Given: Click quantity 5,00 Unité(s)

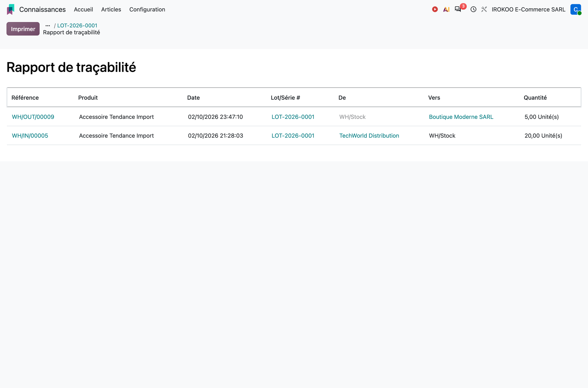Looking at the screenshot, I should (x=542, y=117).
